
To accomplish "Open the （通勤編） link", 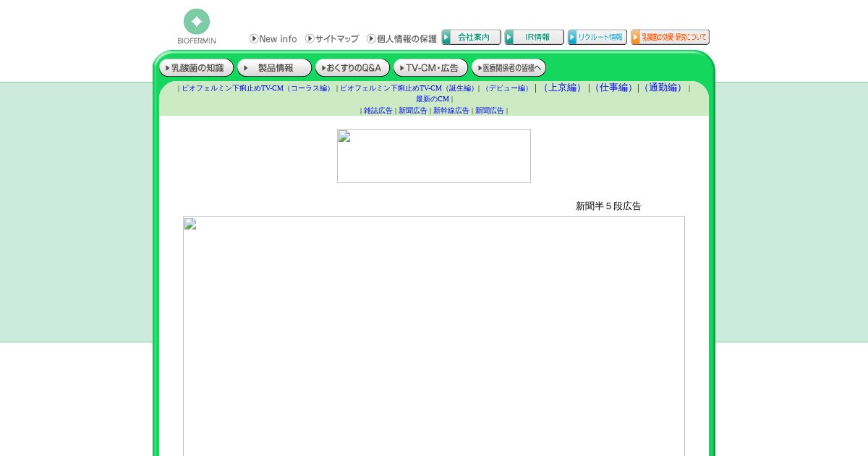I will coord(663,88).
